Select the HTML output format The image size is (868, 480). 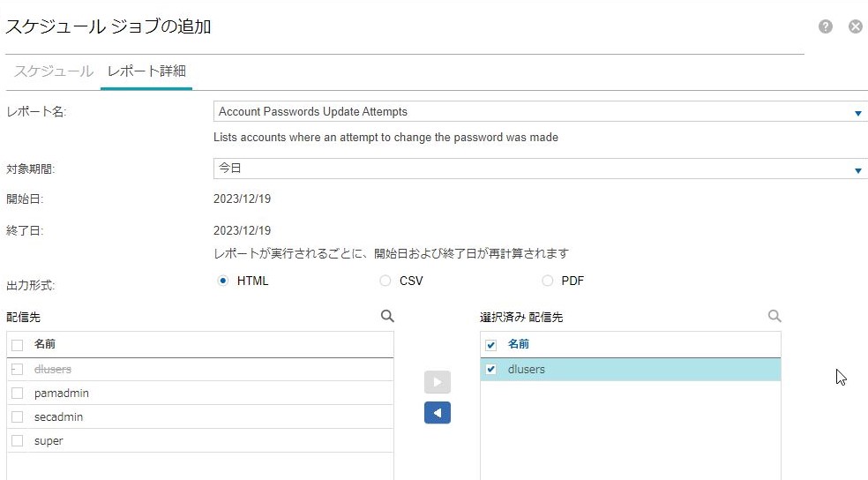223,281
